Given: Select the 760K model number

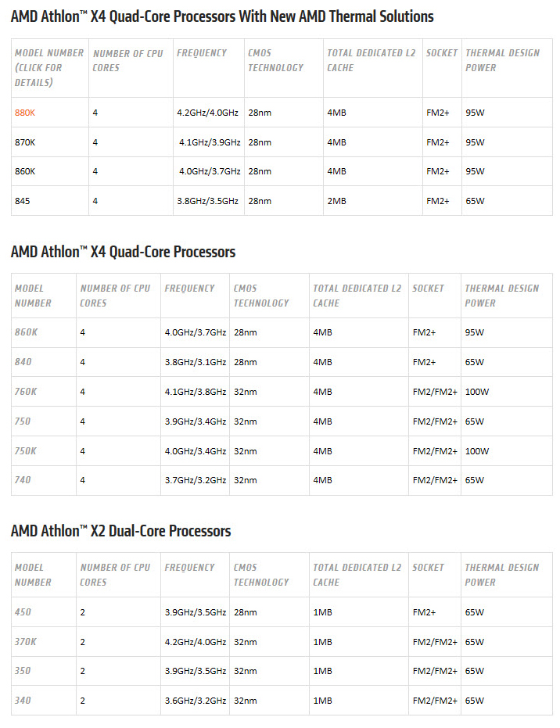Looking at the screenshot, I should pyautogui.click(x=25, y=392).
